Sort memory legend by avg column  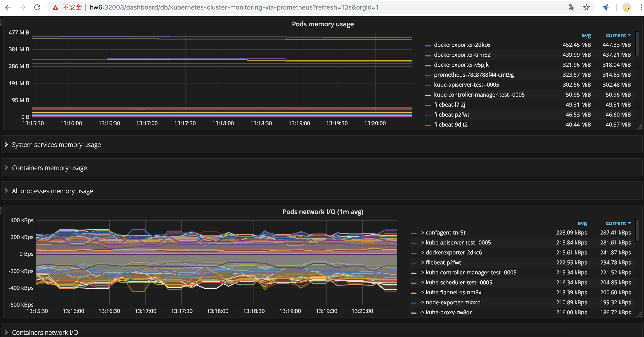click(586, 35)
